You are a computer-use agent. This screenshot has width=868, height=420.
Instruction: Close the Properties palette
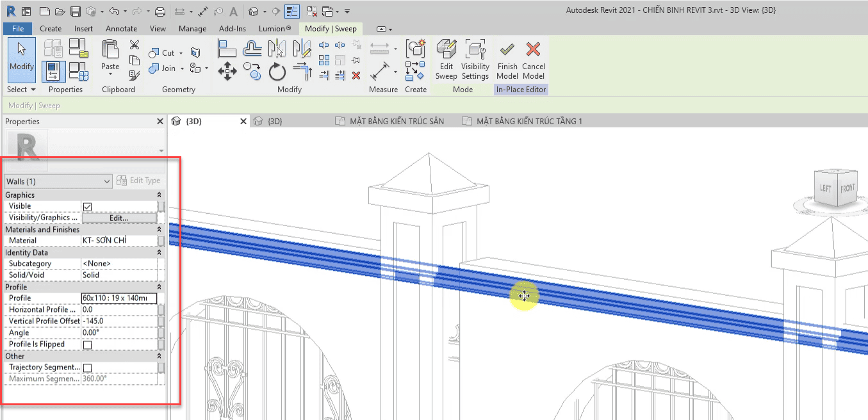[160, 122]
